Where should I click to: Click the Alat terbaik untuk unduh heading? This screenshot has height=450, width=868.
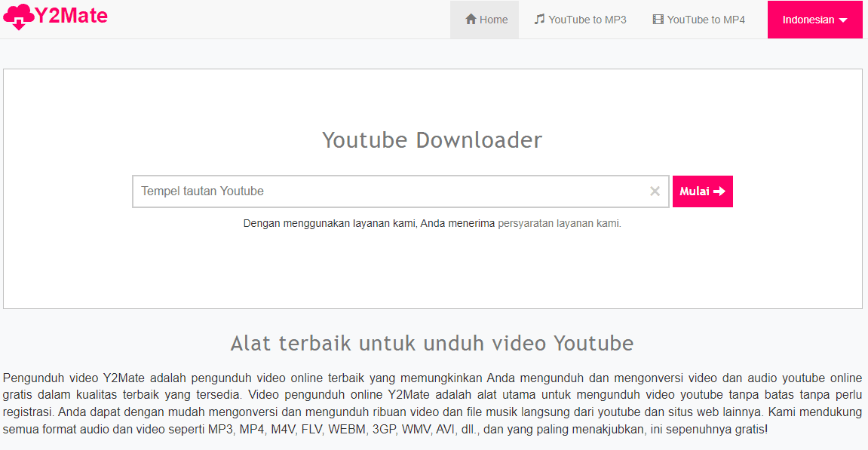[432, 344]
